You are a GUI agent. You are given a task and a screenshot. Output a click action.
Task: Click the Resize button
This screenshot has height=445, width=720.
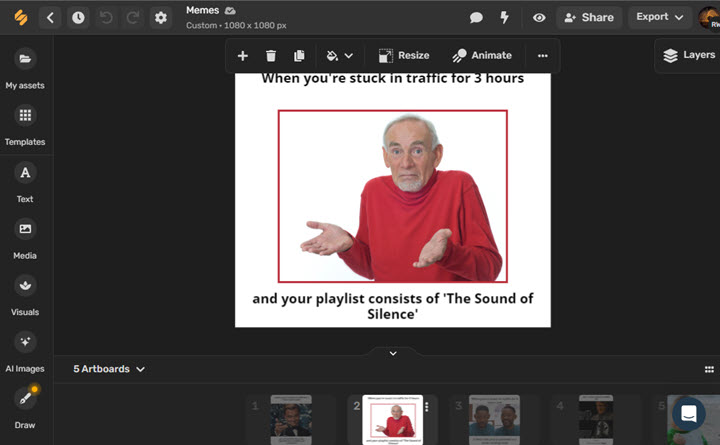[404, 56]
